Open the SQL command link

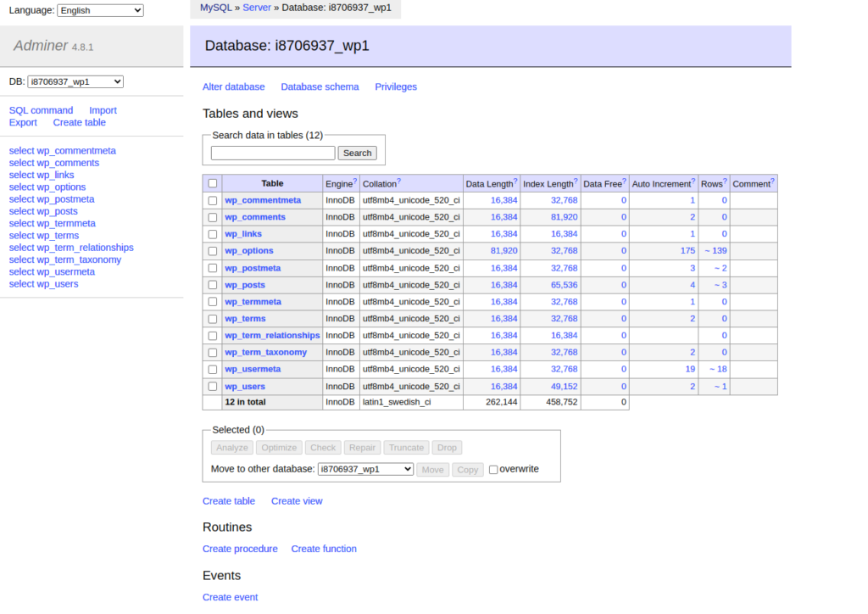(41, 110)
